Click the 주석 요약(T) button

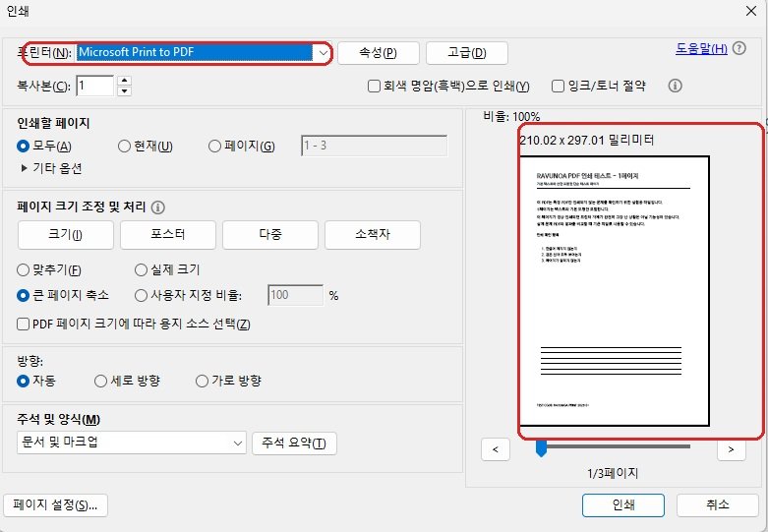click(x=294, y=443)
